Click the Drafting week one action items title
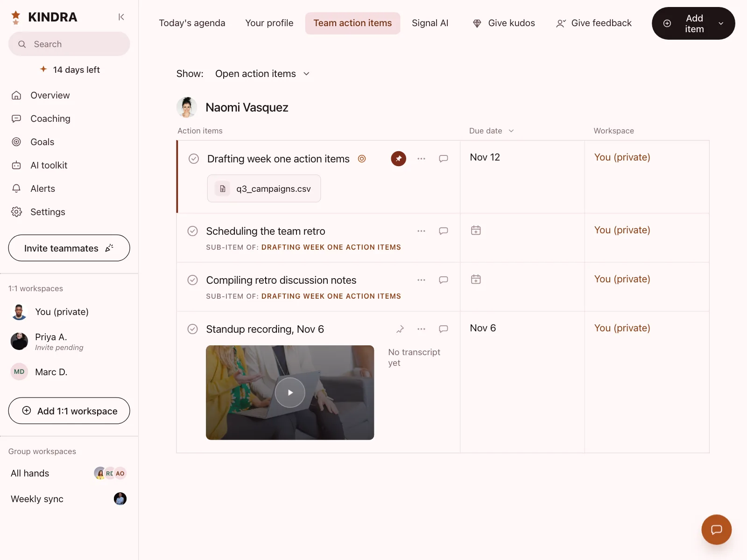 (x=278, y=159)
